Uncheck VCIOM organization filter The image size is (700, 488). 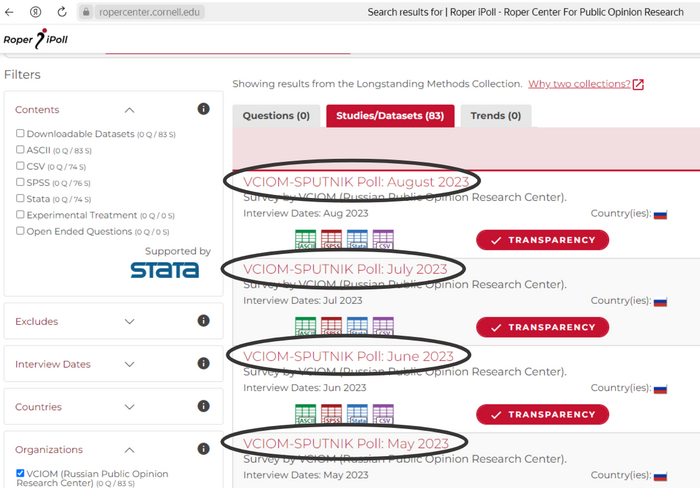20,473
